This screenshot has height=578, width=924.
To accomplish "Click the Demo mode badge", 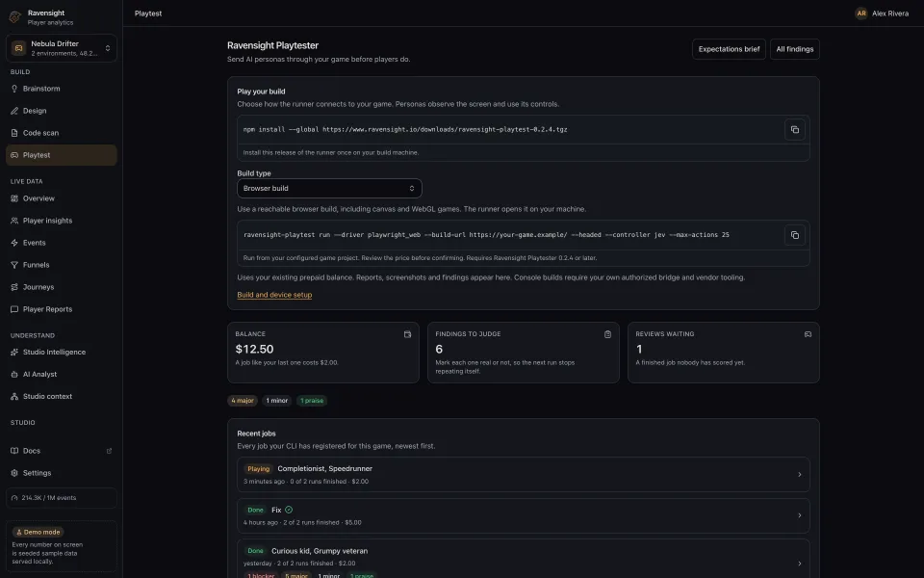I will point(38,532).
